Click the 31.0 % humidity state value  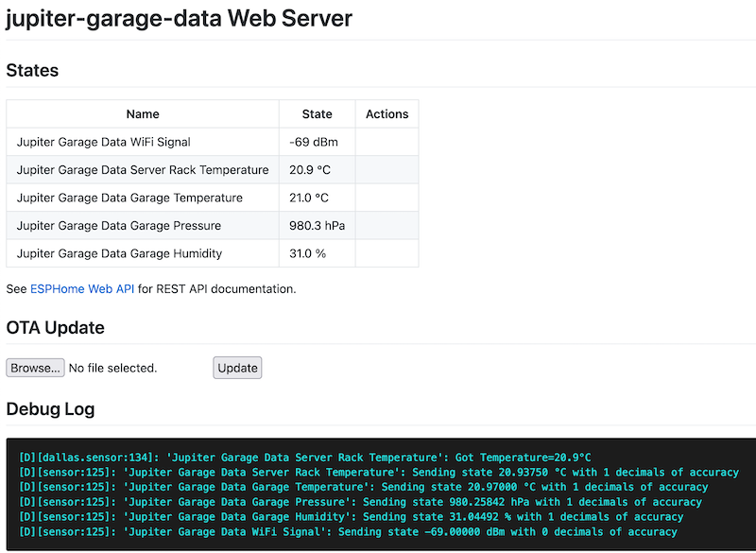click(x=307, y=253)
